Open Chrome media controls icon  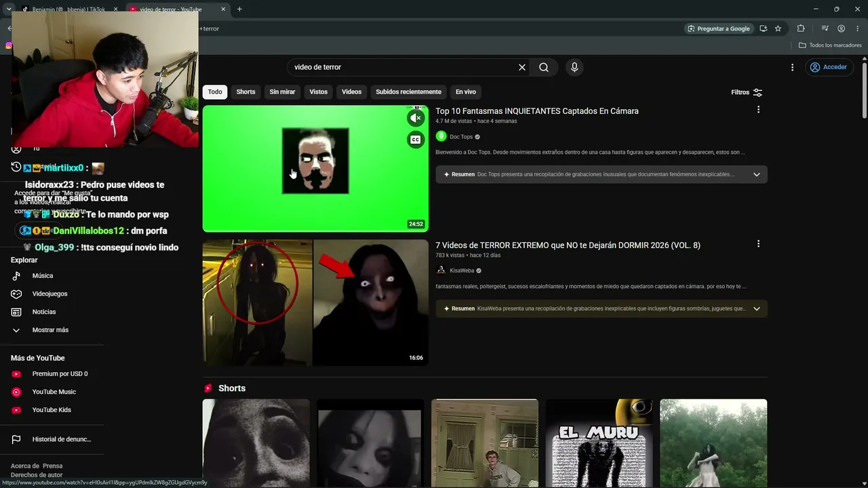[x=825, y=28]
